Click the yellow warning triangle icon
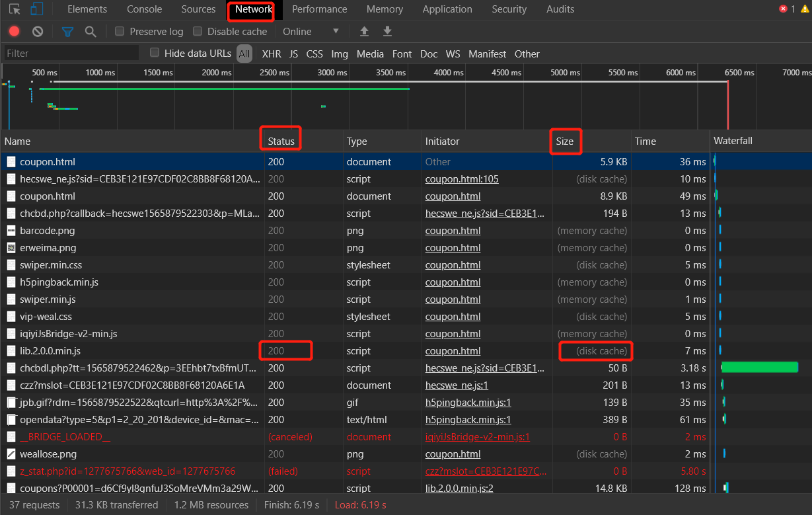This screenshot has height=515, width=812. tap(805, 9)
